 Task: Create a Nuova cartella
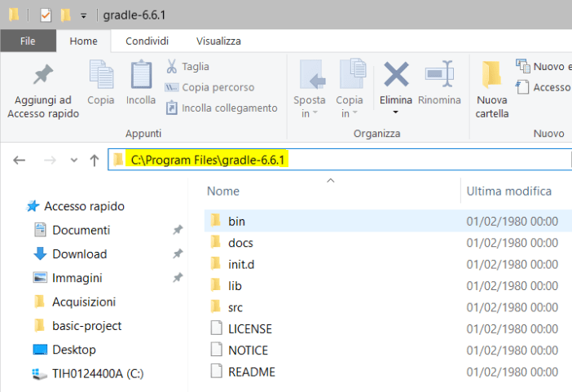(492, 89)
